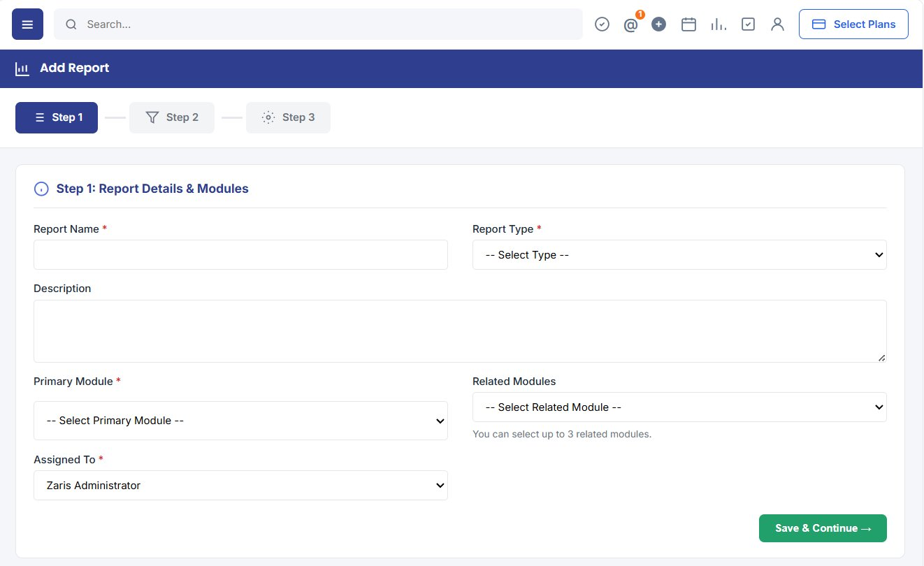Expand the Report Type dropdown

tap(679, 255)
